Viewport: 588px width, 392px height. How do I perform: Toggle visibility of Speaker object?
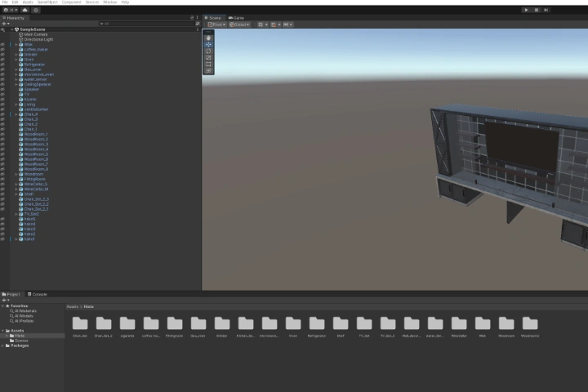tap(2, 89)
